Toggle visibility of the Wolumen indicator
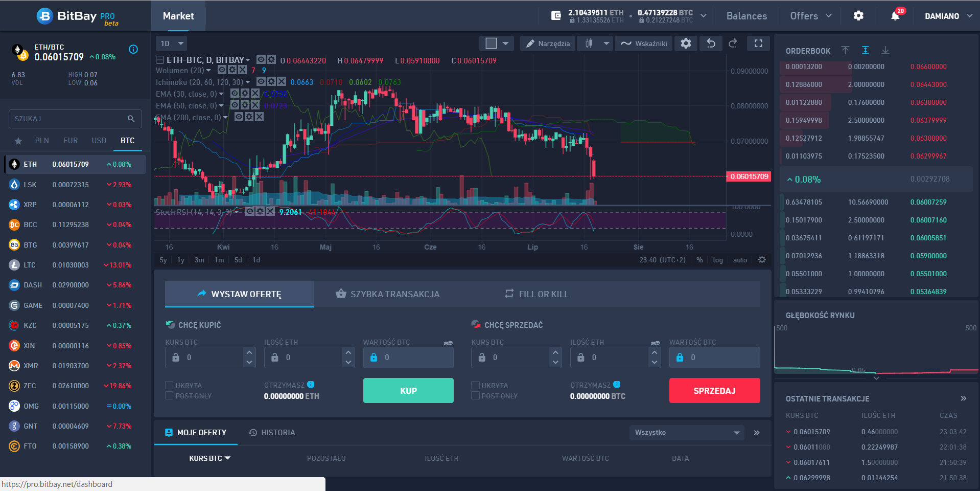The width and height of the screenshot is (980, 491). 222,70
